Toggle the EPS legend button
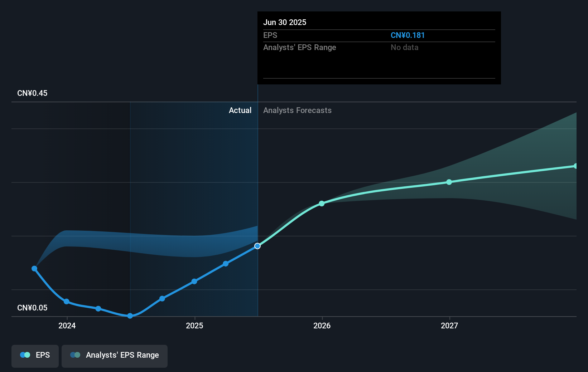588x372 pixels. click(35, 356)
